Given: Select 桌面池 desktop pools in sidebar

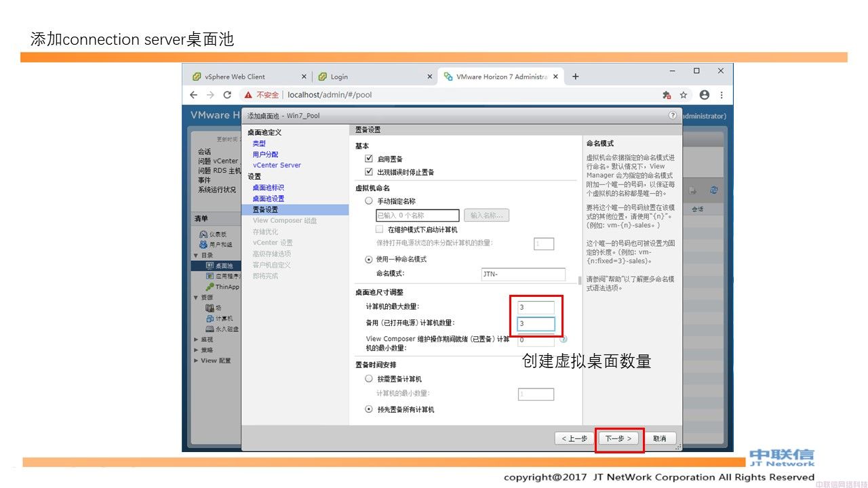Looking at the screenshot, I should point(219,266).
